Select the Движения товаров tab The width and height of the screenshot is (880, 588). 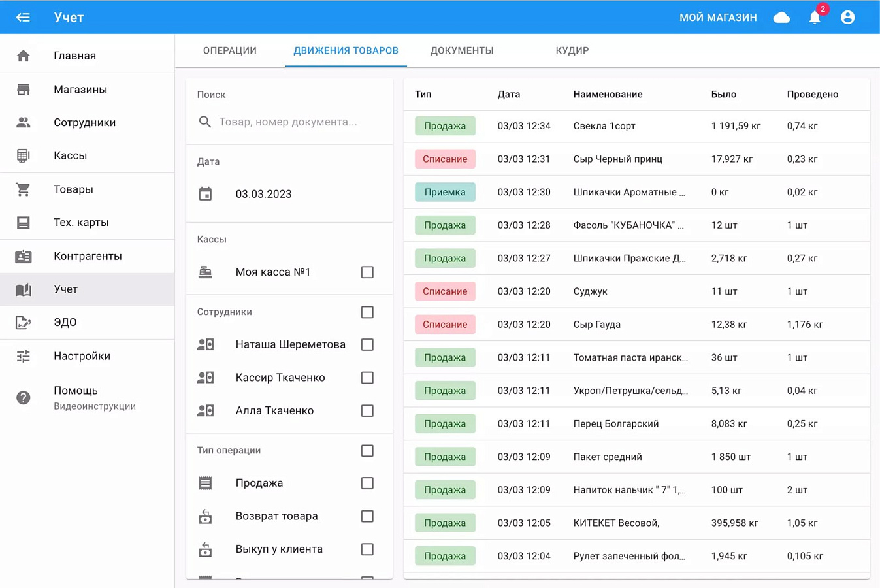click(346, 51)
